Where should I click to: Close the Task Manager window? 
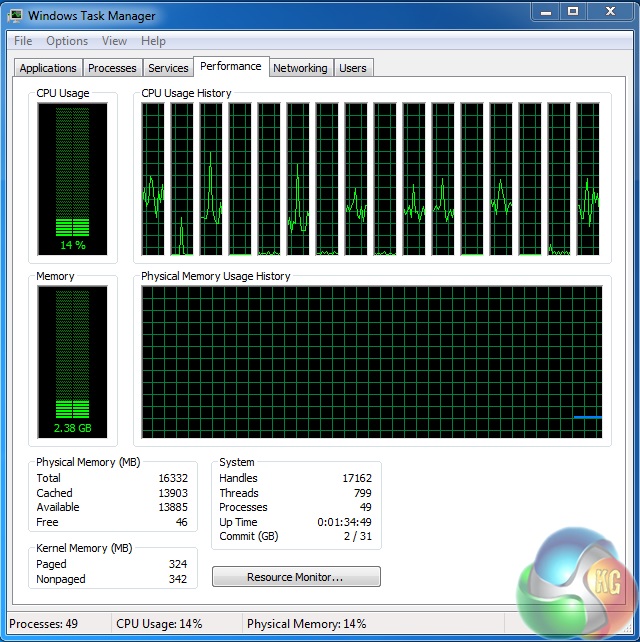coord(610,12)
